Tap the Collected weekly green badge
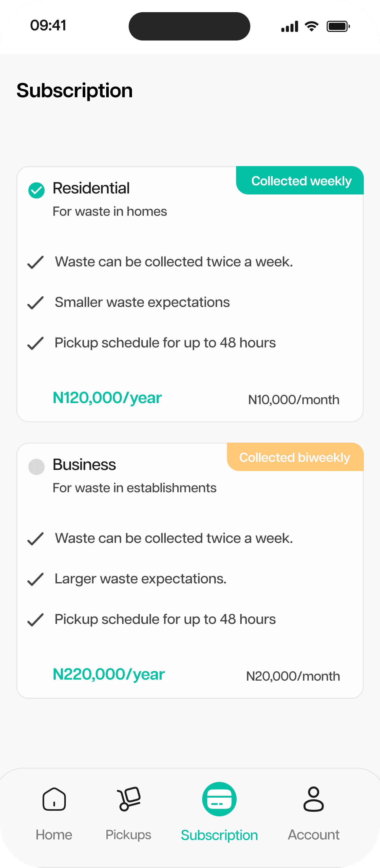 300,181
